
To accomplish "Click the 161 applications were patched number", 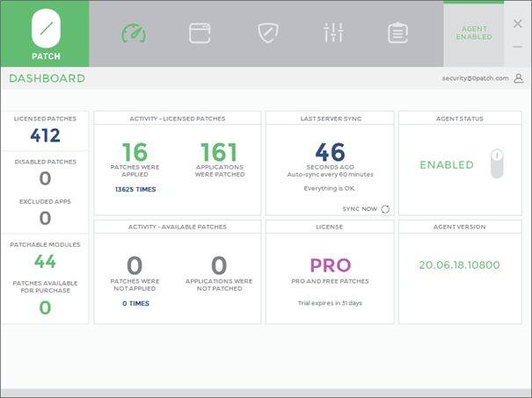I will pyautogui.click(x=219, y=152).
